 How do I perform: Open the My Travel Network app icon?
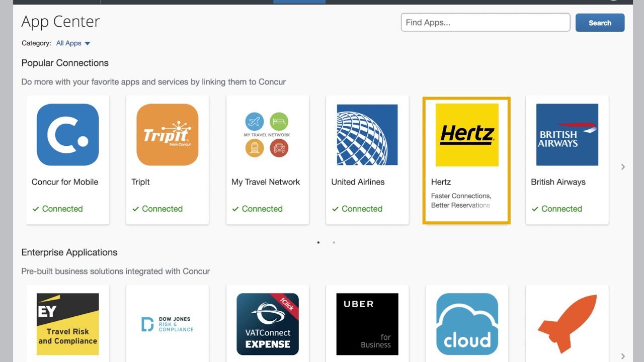point(267,135)
